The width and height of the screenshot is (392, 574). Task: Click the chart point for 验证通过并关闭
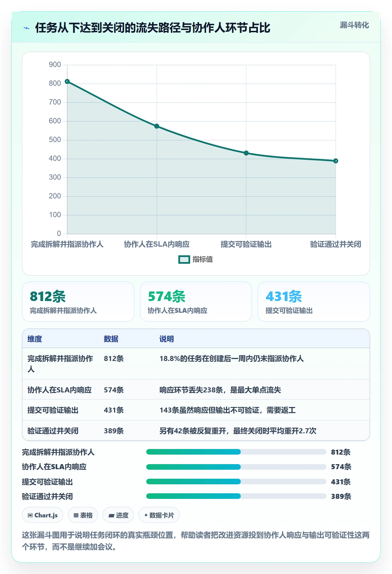coord(336,161)
